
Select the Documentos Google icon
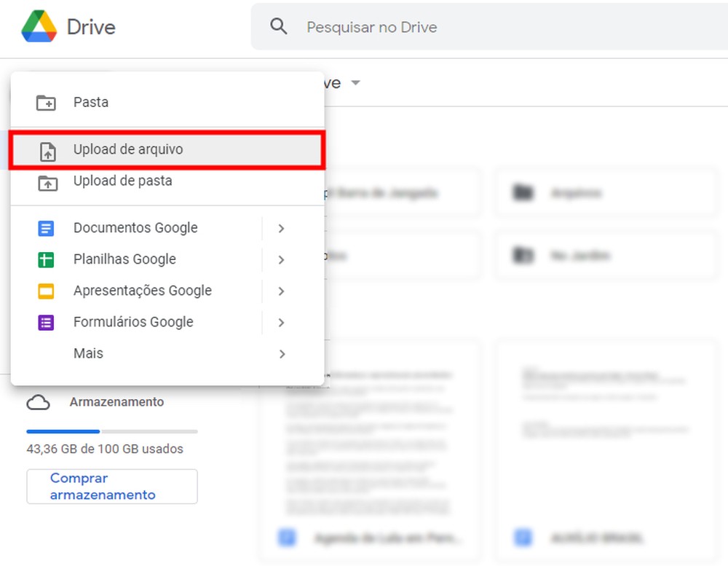click(45, 228)
